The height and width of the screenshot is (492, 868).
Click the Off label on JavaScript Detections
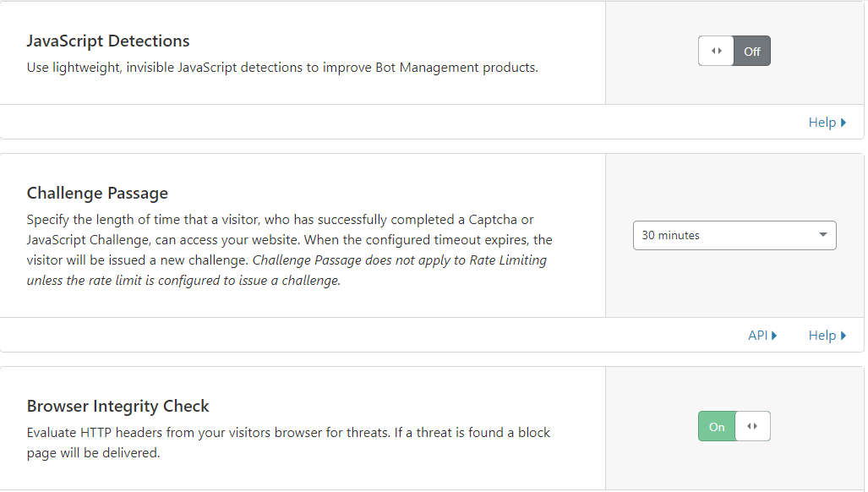coord(751,52)
